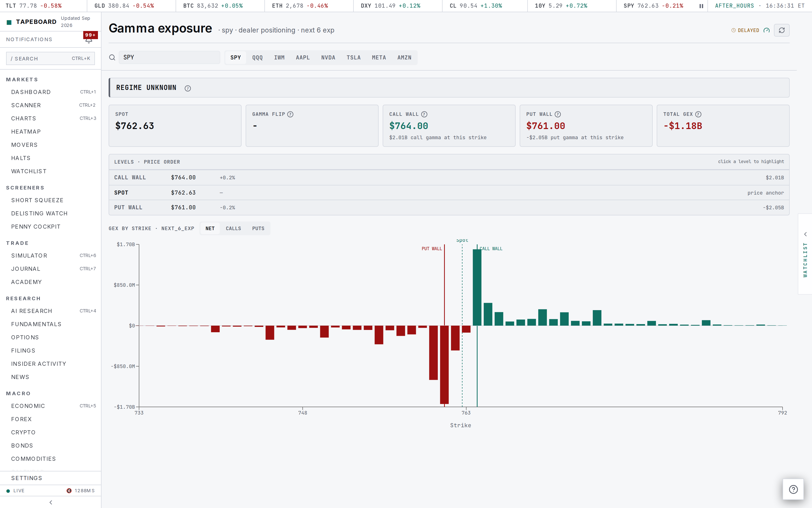The image size is (812, 508).
Task: Open AI Research page
Action: pyautogui.click(x=50, y=311)
